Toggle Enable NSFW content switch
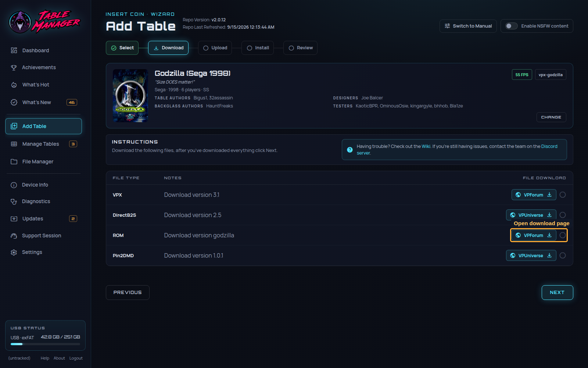Image resolution: width=588 pixels, height=368 pixels. coord(511,26)
